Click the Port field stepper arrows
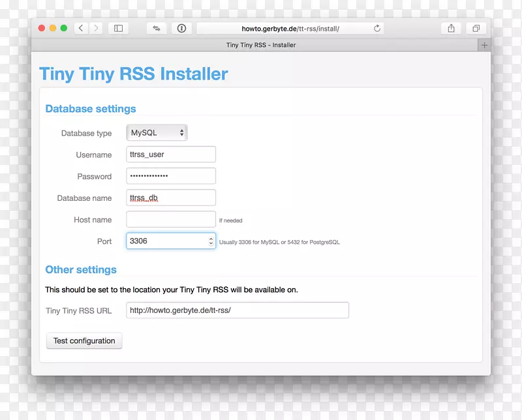This screenshot has height=420, width=522. click(211, 241)
